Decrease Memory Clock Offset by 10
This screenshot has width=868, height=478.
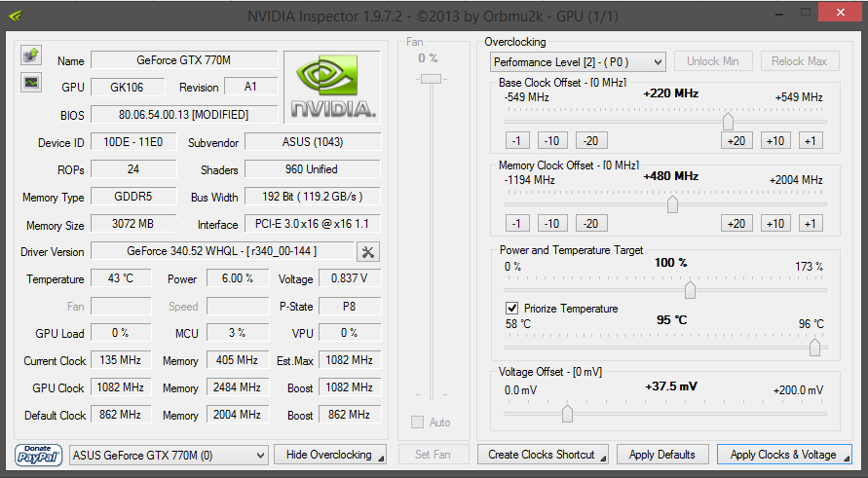[552, 224]
